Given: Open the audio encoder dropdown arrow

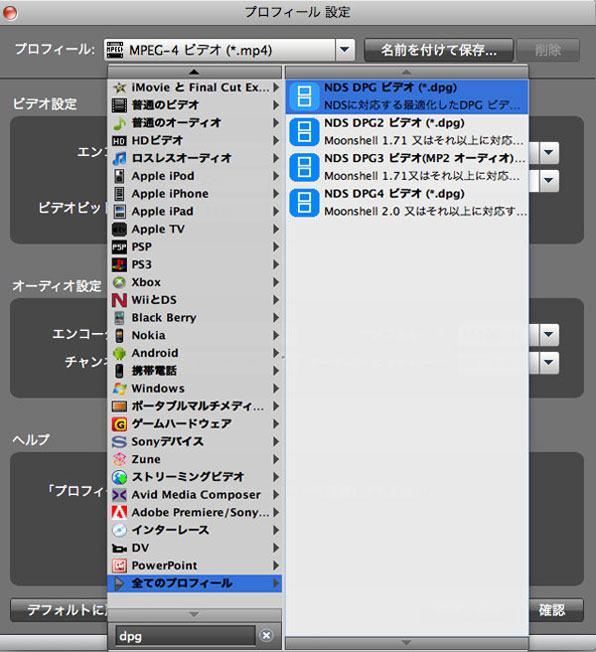Looking at the screenshot, I should (x=549, y=334).
